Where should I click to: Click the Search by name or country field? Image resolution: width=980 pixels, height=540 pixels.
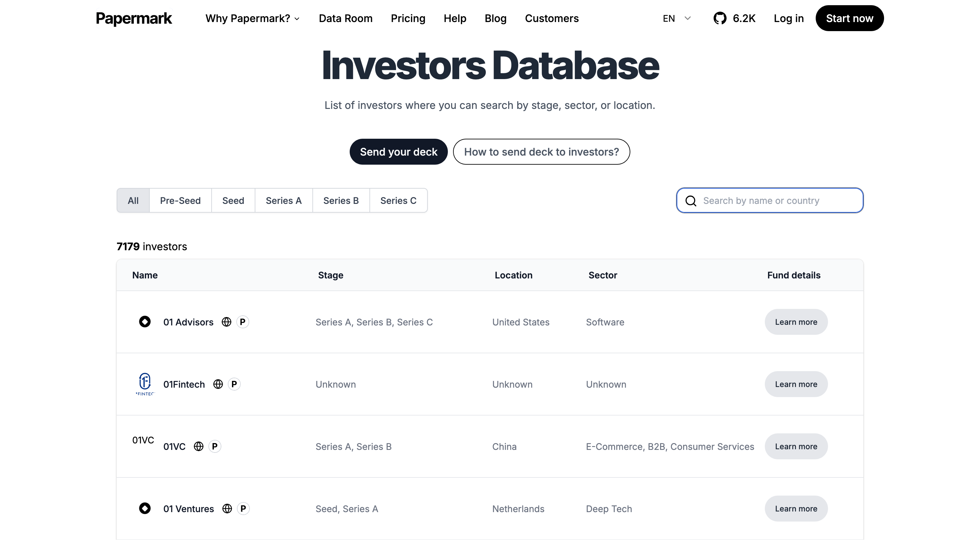[768, 201]
